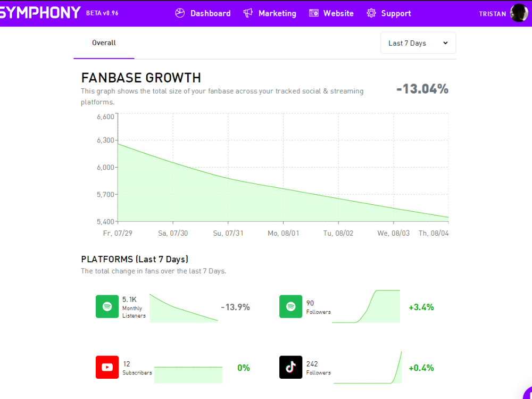Click the +0.4% TikTok change value
Image resolution: width=532 pixels, height=399 pixels.
point(421,368)
